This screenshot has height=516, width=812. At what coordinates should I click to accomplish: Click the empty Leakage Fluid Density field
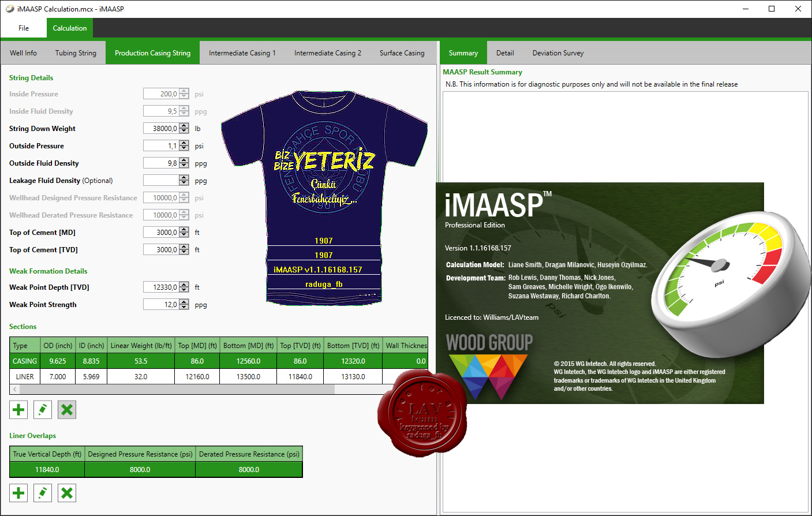pos(161,181)
